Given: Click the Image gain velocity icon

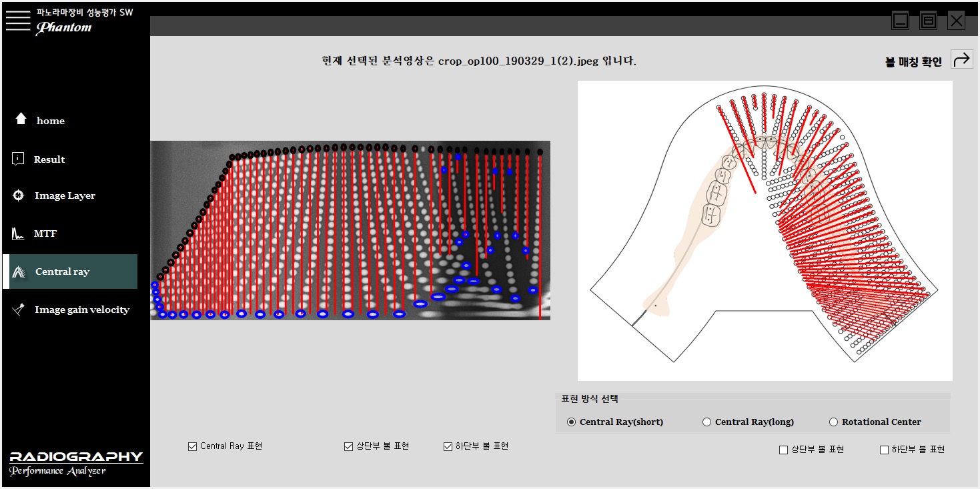Looking at the screenshot, I should point(19,310).
